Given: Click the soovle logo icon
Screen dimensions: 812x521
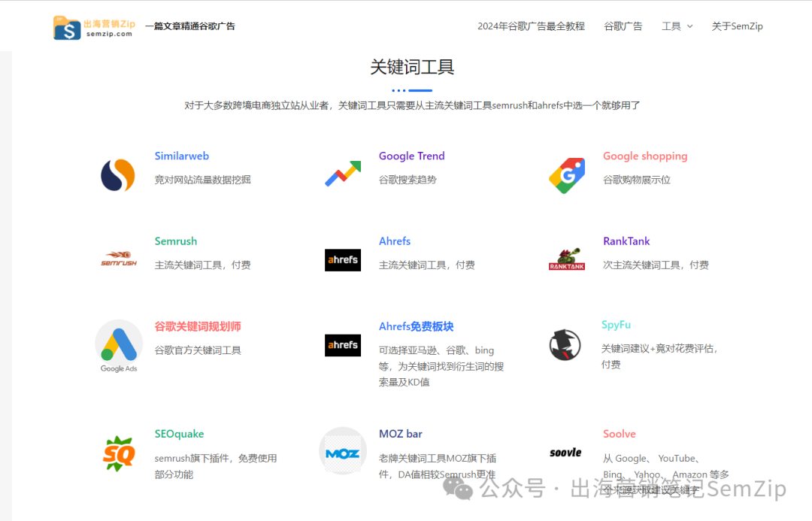Looking at the screenshot, I should click(565, 453).
